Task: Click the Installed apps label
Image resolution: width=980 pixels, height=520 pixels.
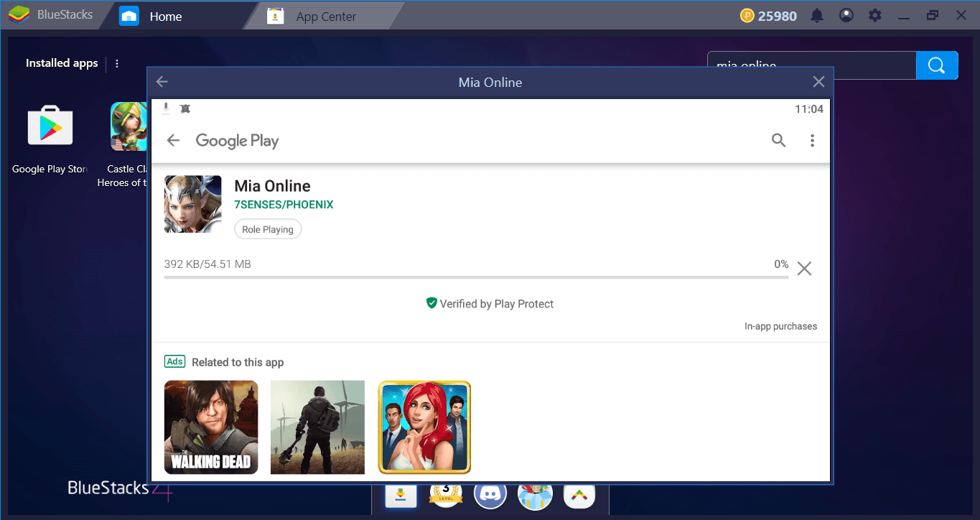Action: (x=62, y=63)
